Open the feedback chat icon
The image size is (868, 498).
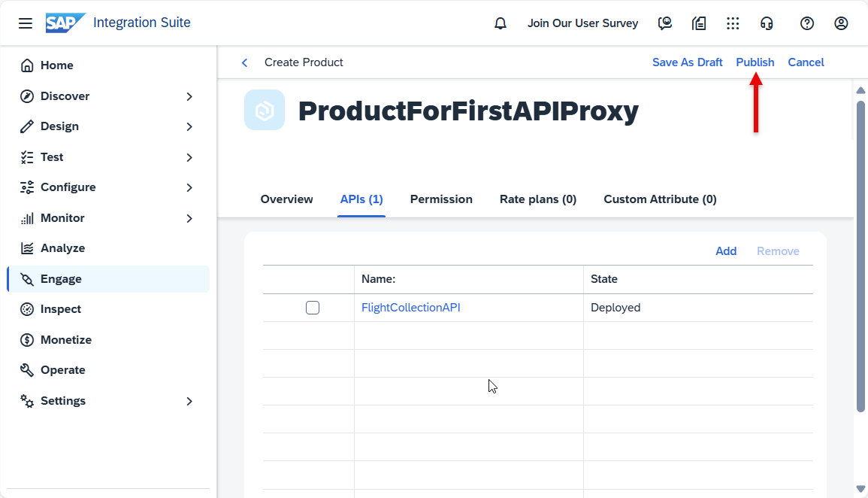click(x=665, y=23)
